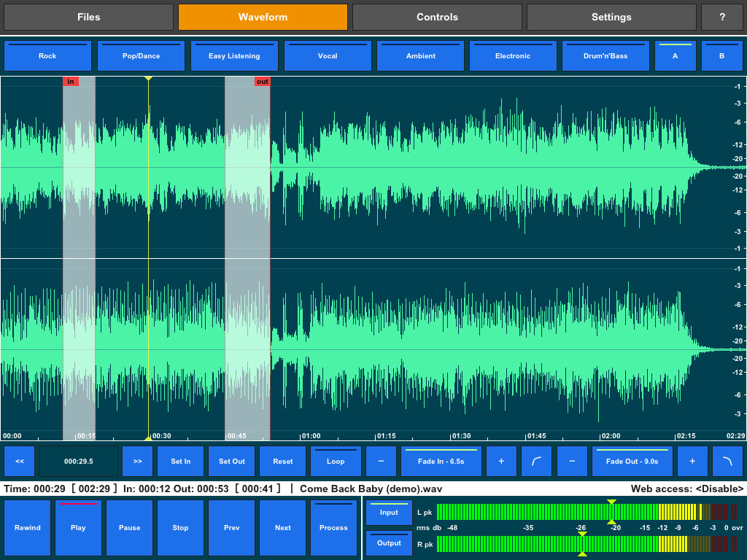Activate the B comparison slot
Viewport: 747px width, 560px height.
click(721, 55)
